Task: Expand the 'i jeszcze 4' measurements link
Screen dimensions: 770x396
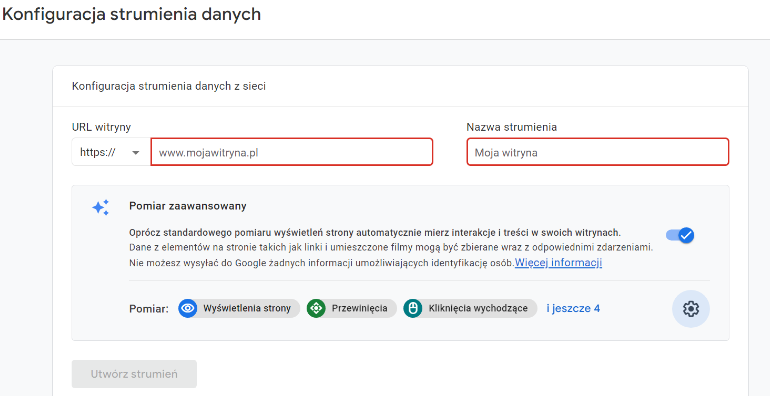Action: (573, 309)
